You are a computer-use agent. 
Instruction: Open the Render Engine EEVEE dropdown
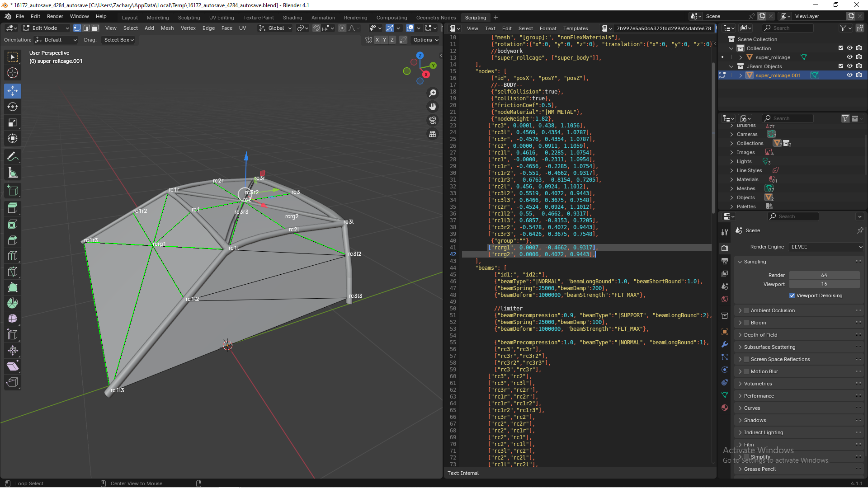coord(826,247)
